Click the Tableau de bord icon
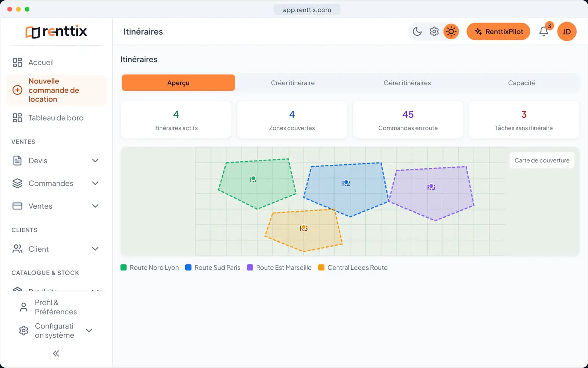Image resolution: width=588 pixels, height=368 pixels. pos(17,118)
